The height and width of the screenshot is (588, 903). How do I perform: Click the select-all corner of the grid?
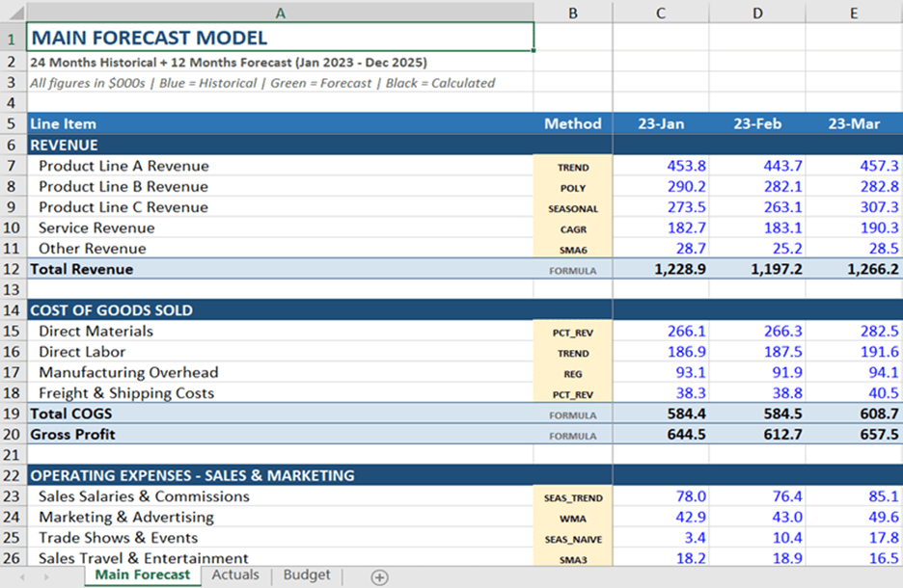point(13,13)
